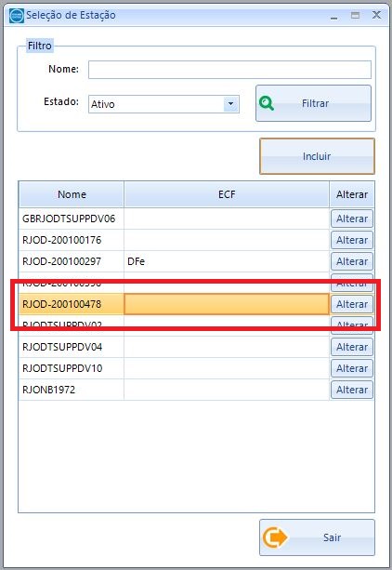Click the magnifier icon on Filtrar
Viewport: 392px width, 570px height.
click(x=267, y=103)
